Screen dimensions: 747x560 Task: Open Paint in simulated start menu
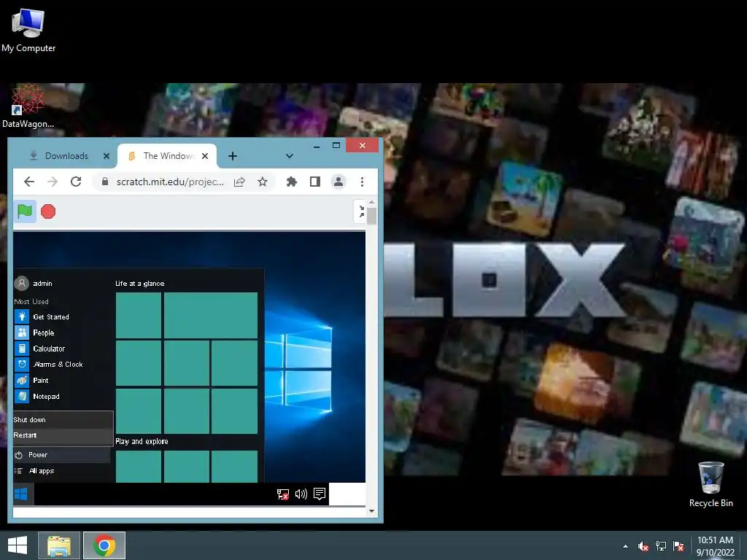coord(41,380)
